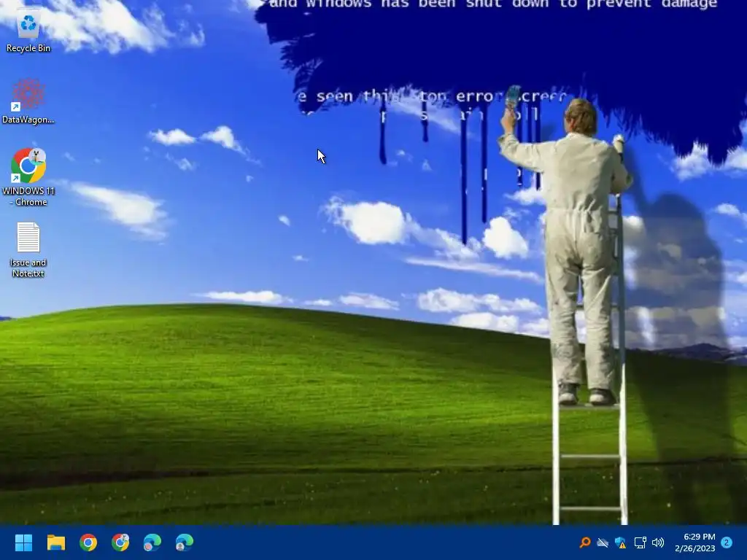Open the OneDrive not-signed-in tray icon
Screen dimensions: 747x560
click(603, 542)
